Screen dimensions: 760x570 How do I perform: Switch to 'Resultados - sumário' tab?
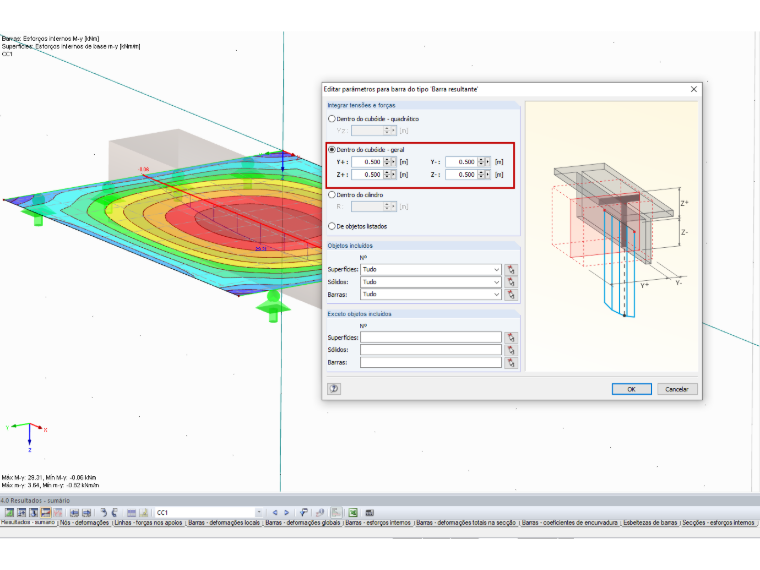coord(28,522)
